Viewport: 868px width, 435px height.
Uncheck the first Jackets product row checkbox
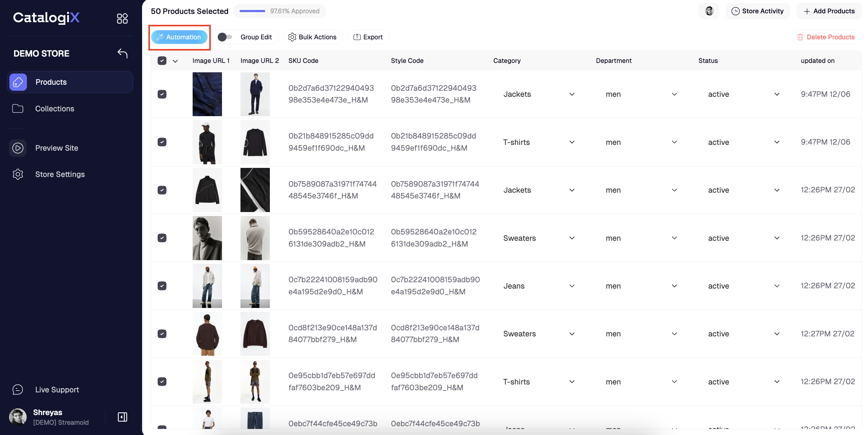click(x=162, y=94)
